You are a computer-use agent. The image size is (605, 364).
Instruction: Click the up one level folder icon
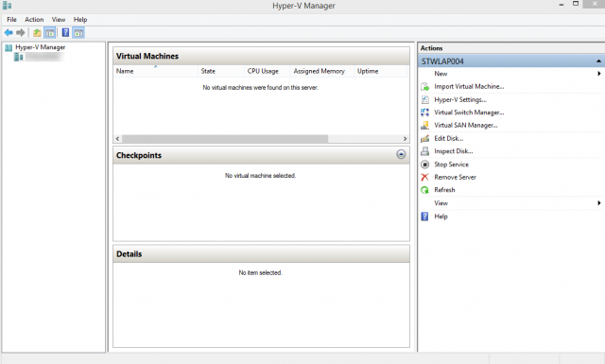(x=37, y=33)
